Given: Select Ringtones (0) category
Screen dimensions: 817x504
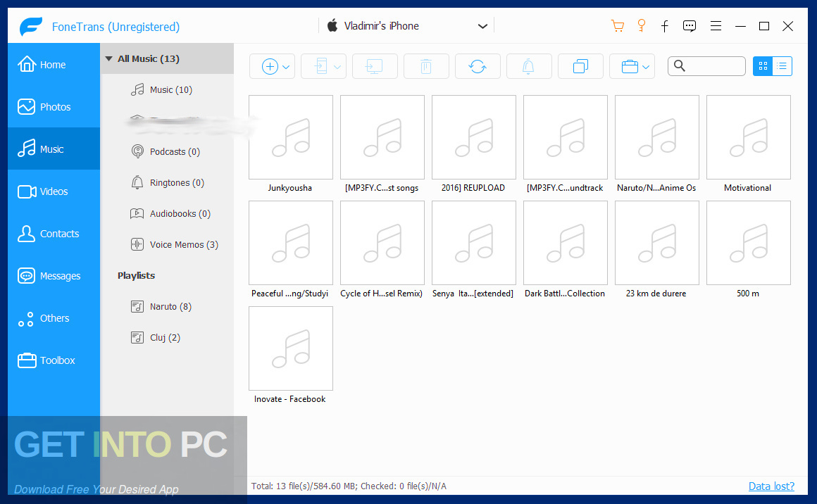Looking at the screenshot, I should tap(167, 183).
